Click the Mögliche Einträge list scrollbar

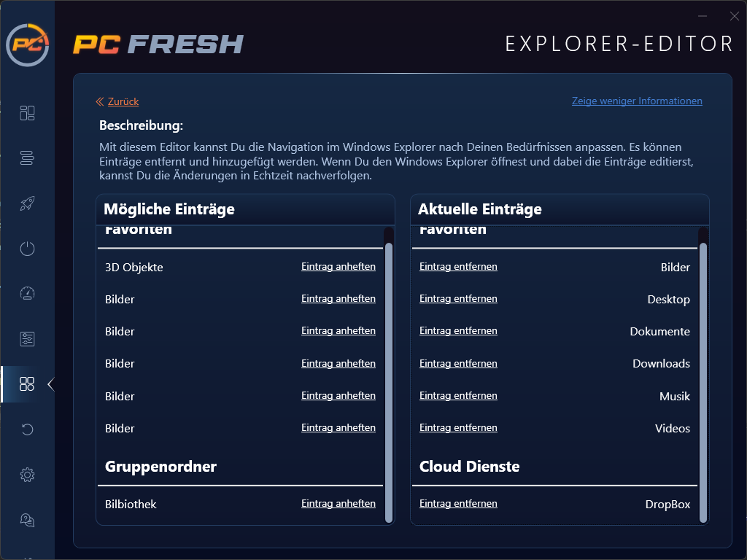pyautogui.click(x=389, y=382)
